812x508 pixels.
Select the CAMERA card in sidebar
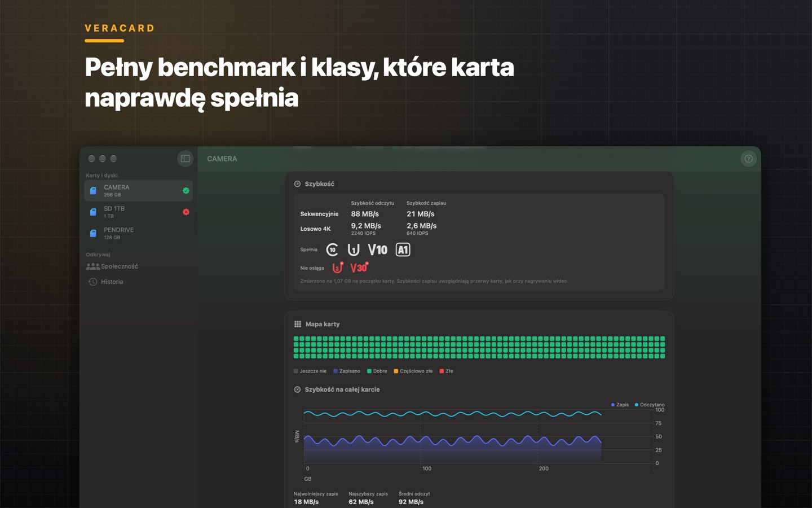[139, 191]
